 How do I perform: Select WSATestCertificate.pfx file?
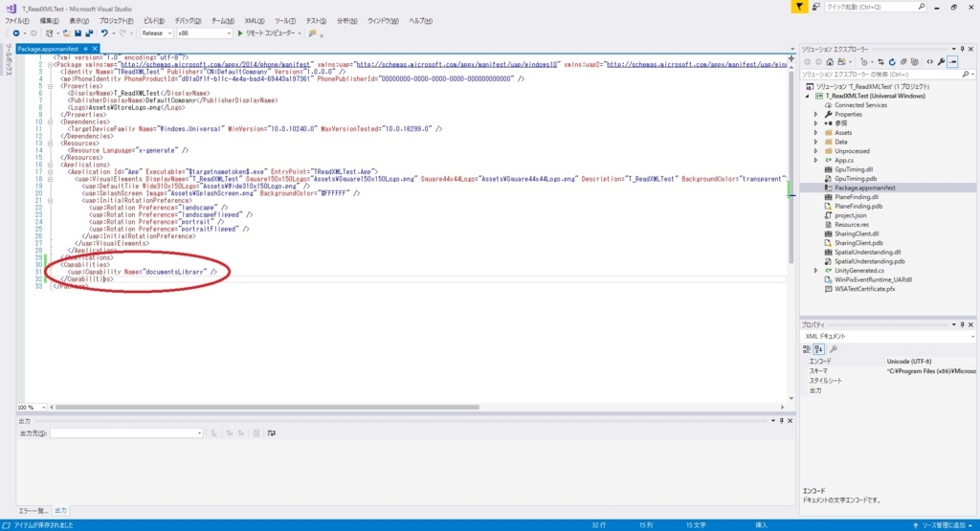coord(864,289)
